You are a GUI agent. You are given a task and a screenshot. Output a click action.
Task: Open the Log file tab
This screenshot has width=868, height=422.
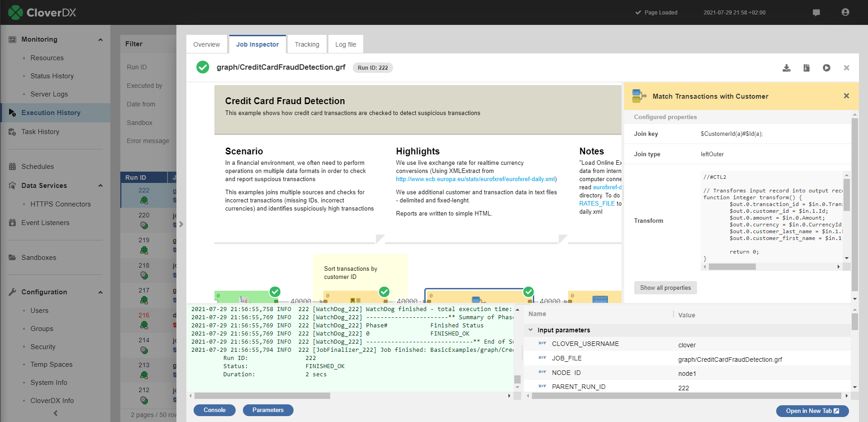pyautogui.click(x=346, y=44)
